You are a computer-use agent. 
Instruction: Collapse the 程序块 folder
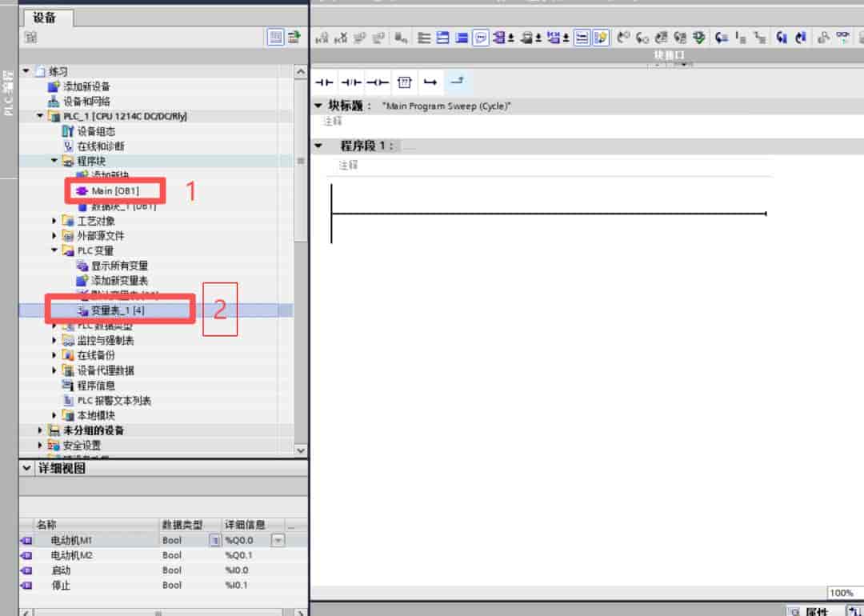coord(54,161)
